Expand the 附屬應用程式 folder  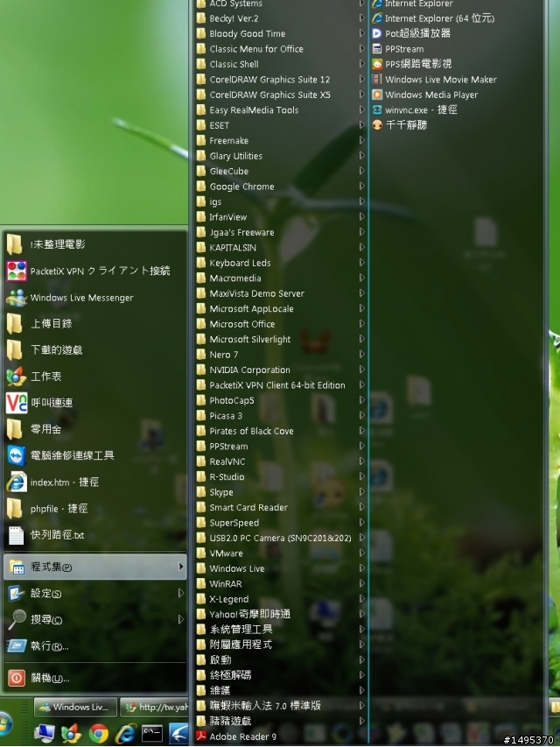click(281, 645)
